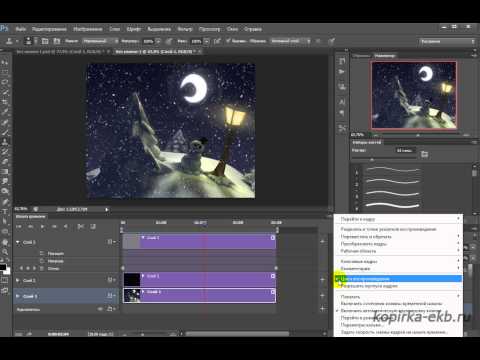The image size is (480, 360).
Task: Open the filmstrip dropdown of top layer
Action: click(111, 242)
